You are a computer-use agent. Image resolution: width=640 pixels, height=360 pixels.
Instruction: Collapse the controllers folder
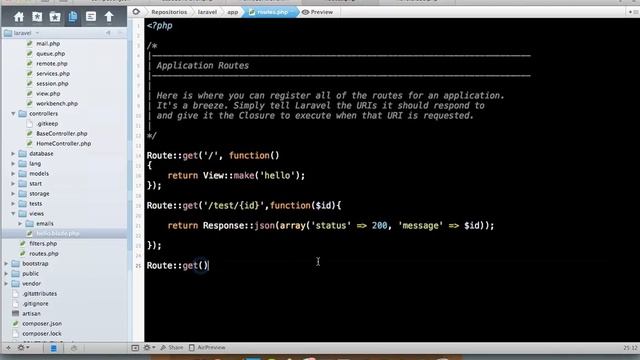point(13,113)
